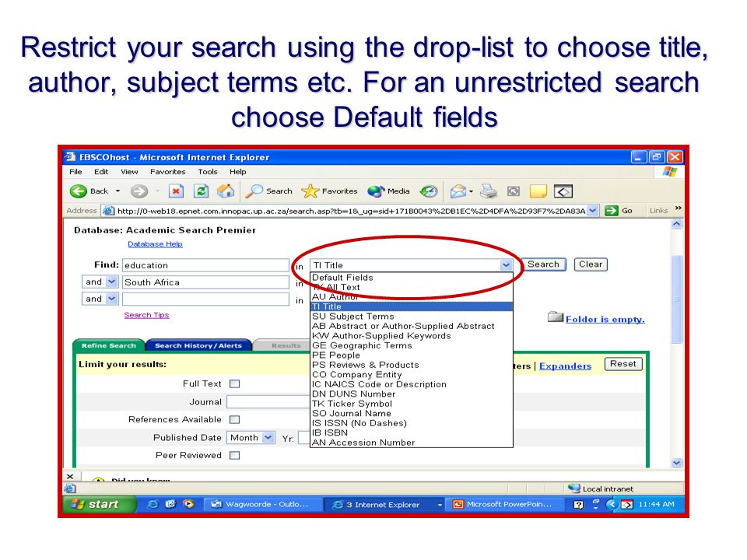Click the Windows Start button

pyautogui.click(x=99, y=504)
